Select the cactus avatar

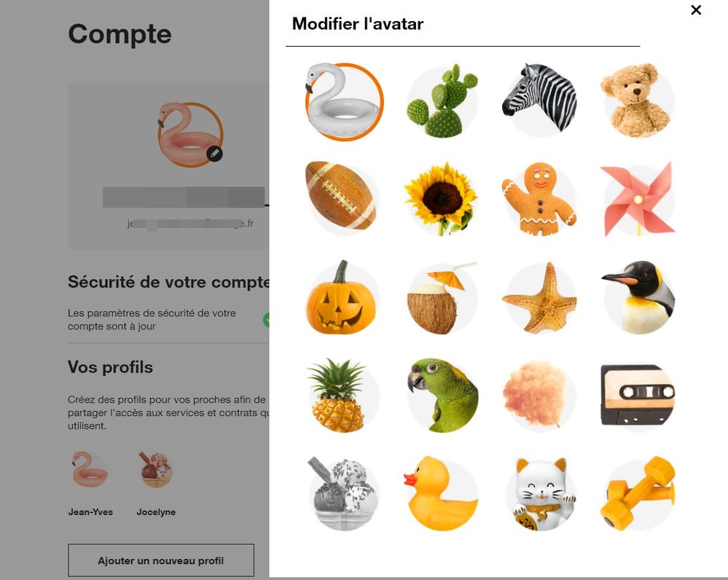tap(442, 101)
